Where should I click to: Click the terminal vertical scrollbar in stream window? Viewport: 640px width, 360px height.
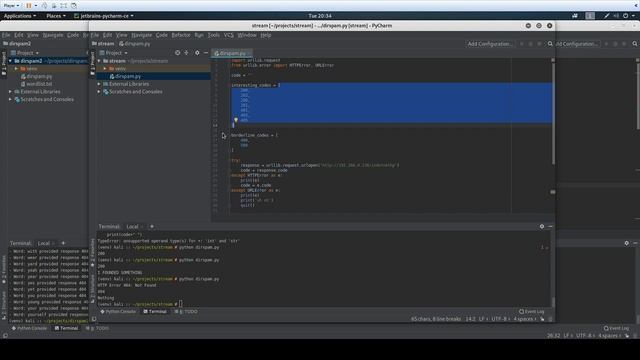(x=553, y=302)
